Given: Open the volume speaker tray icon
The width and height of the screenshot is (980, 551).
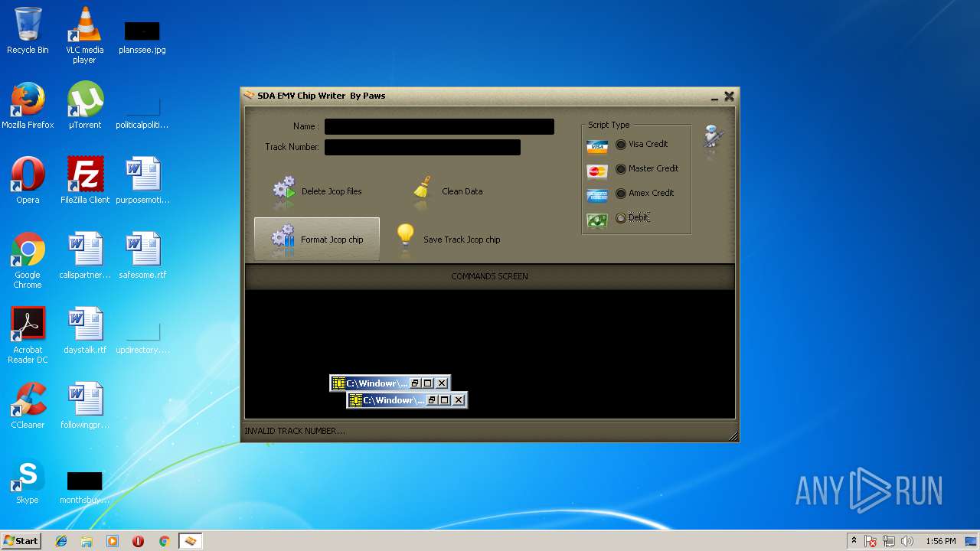Looking at the screenshot, I should (x=907, y=542).
